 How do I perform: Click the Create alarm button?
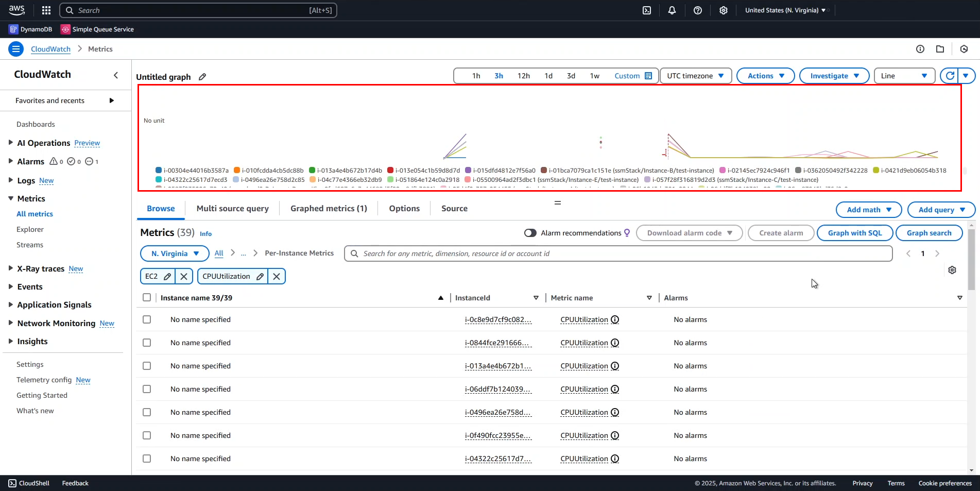point(780,233)
